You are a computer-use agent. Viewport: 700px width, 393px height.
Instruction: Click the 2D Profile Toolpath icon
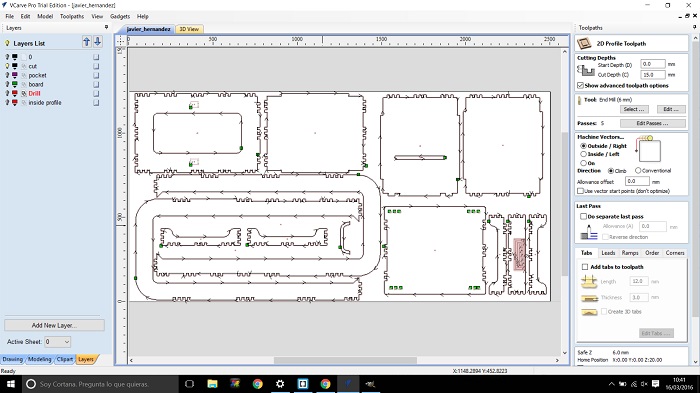pos(584,43)
